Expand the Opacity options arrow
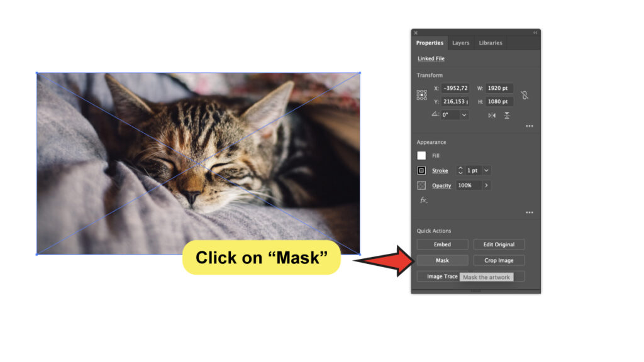The height and width of the screenshot is (362, 644). (x=486, y=185)
